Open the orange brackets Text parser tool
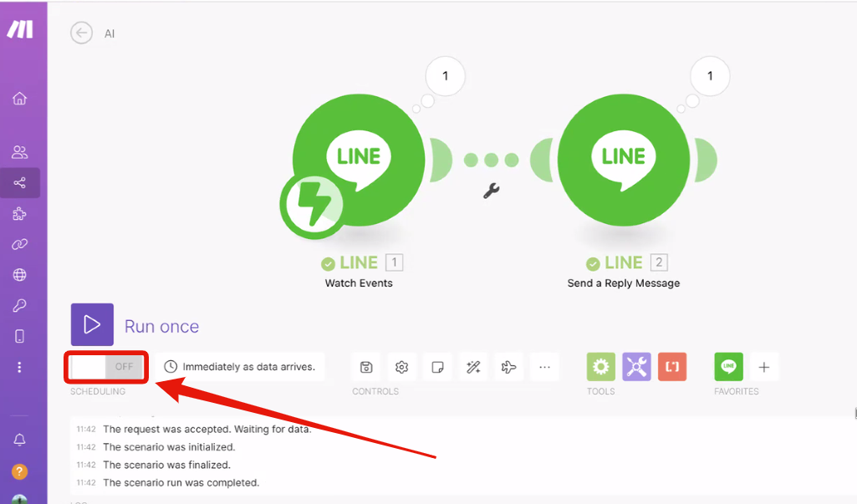 point(672,367)
